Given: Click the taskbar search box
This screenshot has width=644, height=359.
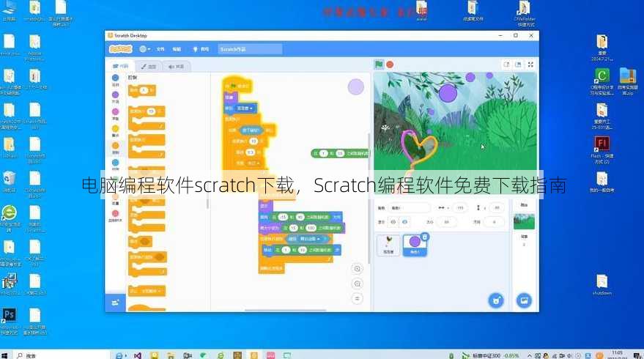Looking at the screenshot, I should tap(62, 355).
